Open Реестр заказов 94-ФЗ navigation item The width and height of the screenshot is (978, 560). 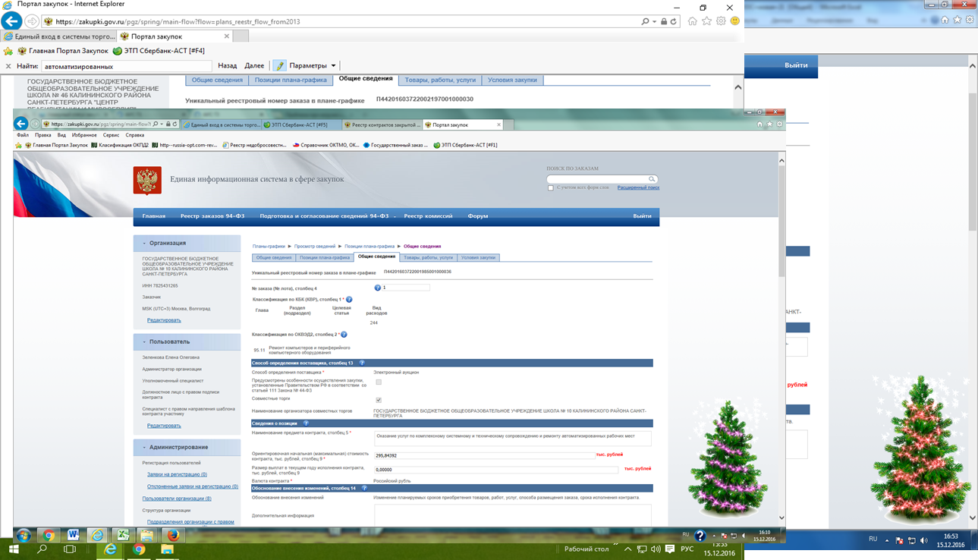pos(212,216)
